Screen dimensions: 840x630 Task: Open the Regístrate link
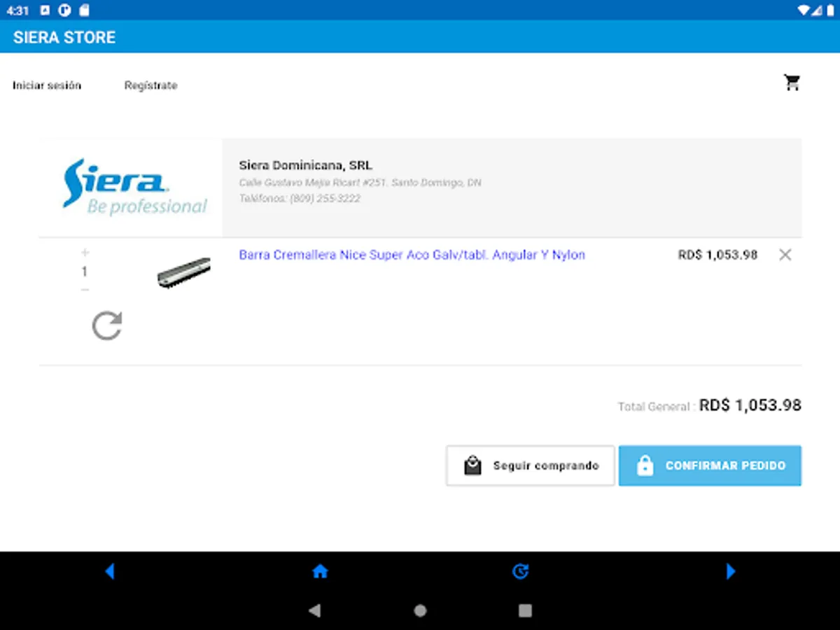[150, 85]
